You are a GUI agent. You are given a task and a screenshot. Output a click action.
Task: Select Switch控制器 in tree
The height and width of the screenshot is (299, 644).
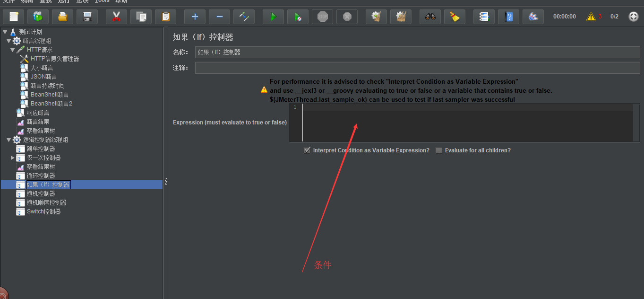(43, 211)
